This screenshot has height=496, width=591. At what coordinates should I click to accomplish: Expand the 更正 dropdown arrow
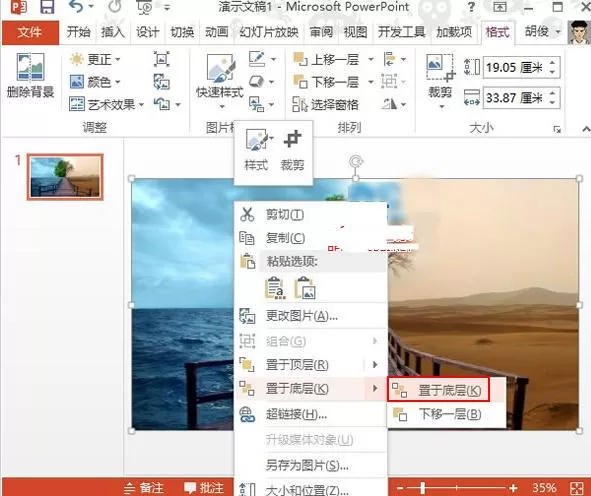tap(118, 60)
